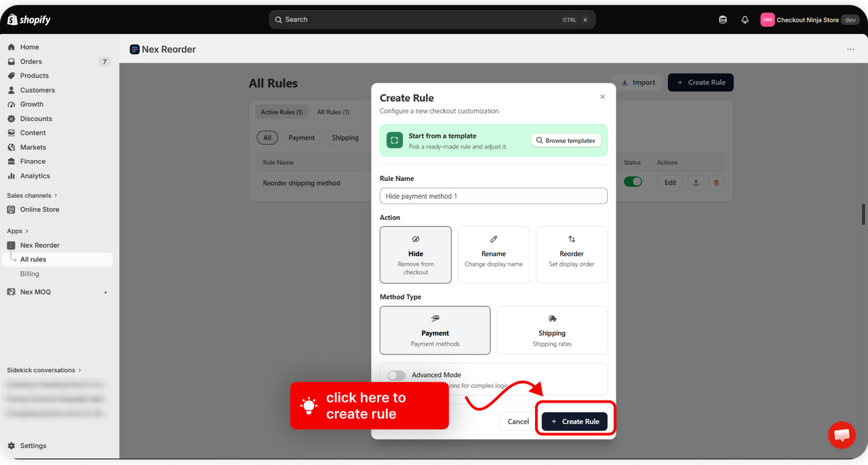
Task: Close the Create Rule dialog
Action: [x=602, y=97]
